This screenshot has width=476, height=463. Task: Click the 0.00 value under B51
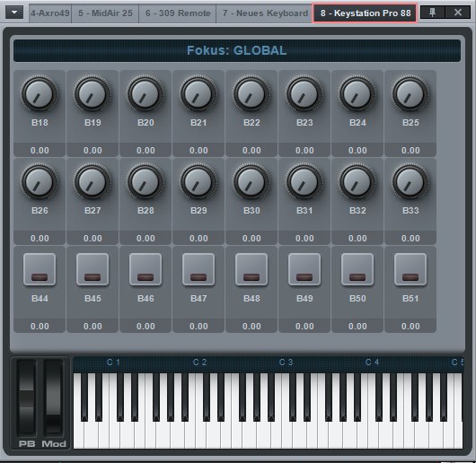tap(410, 327)
